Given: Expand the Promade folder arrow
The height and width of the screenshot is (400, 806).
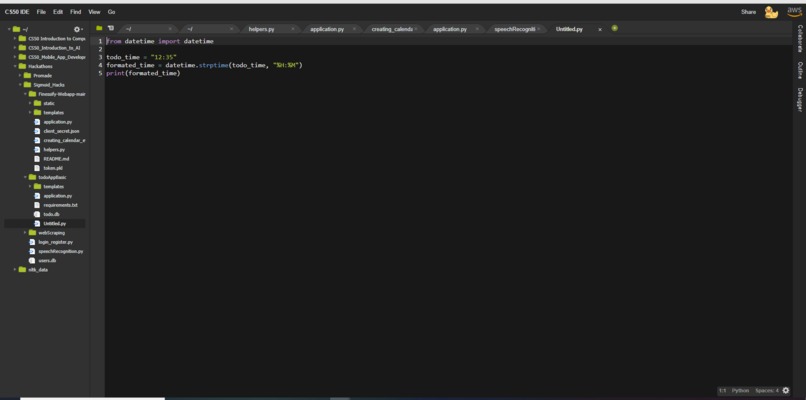Looking at the screenshot, I should tap(20, 76).
